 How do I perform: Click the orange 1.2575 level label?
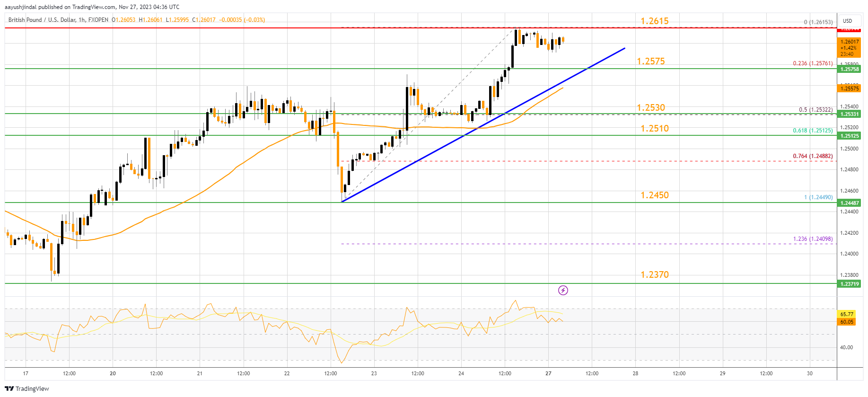tap(651, 61)
